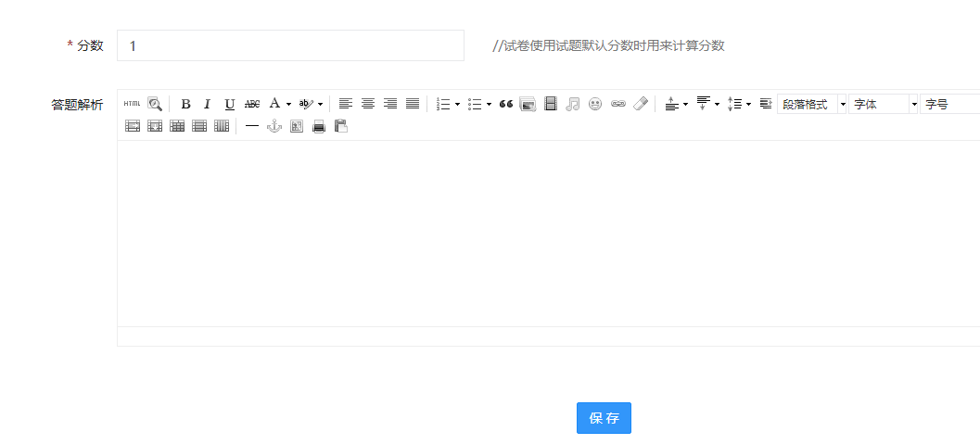The image size is (980, 444).
Task: Insert a blockquote with quote icon
Action: (506, 105)
